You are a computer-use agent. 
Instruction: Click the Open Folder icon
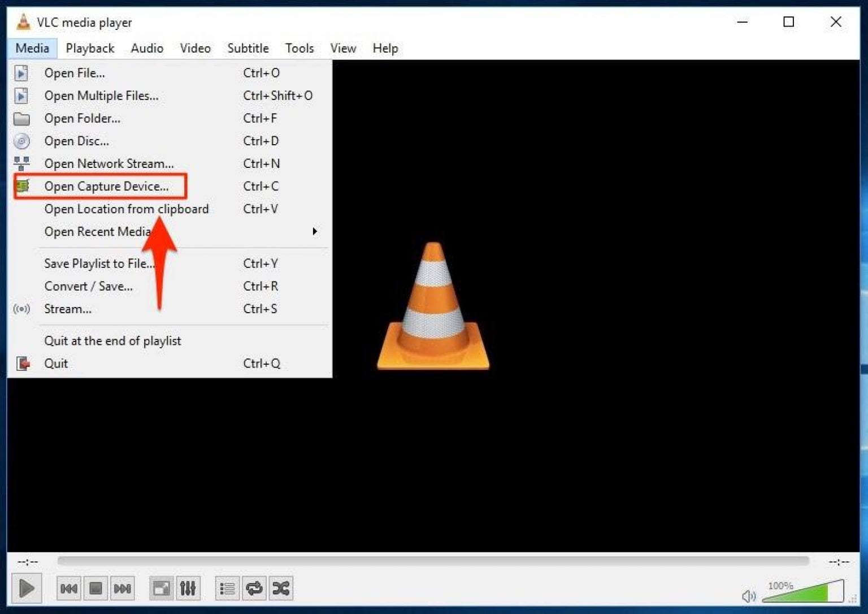[21, 118]
